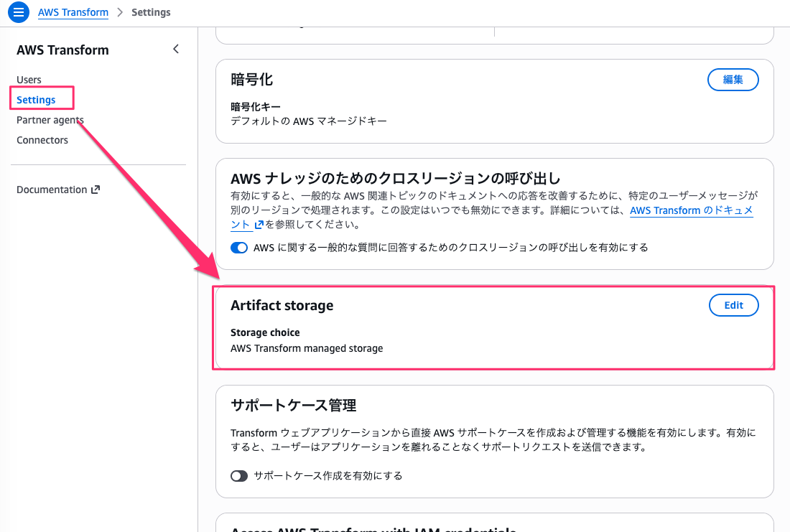
Task: Click the 暗号化 section heading
Action: click(x=251, y=80)
